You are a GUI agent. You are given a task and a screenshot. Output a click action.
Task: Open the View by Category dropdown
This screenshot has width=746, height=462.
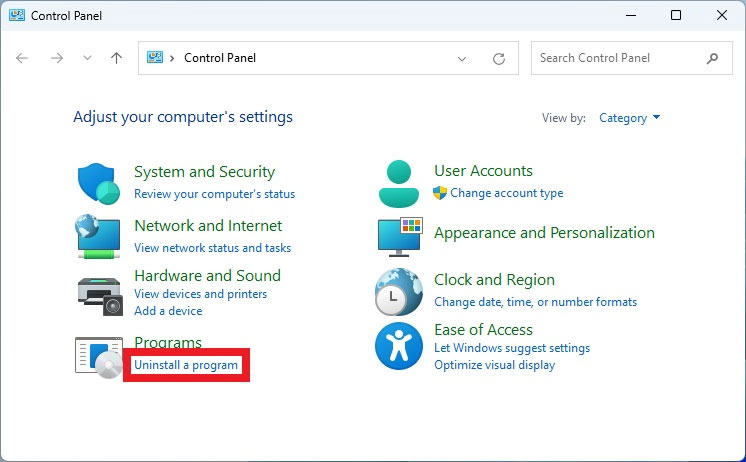point(629,118)
